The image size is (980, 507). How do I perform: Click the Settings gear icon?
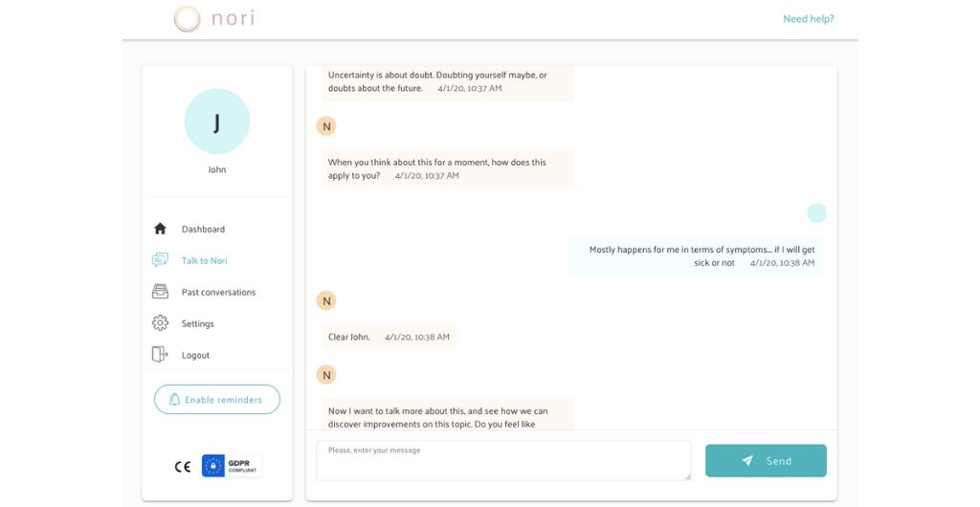click(160, 323)
